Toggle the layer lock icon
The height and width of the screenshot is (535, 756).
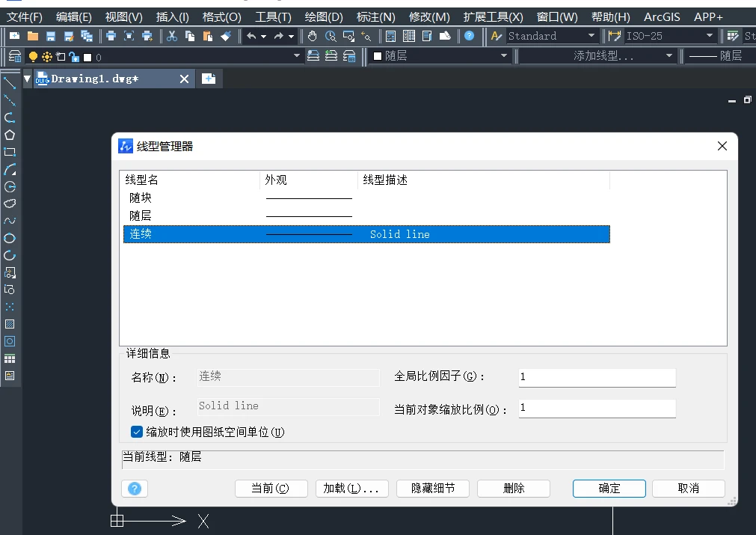tap(73, 57)
